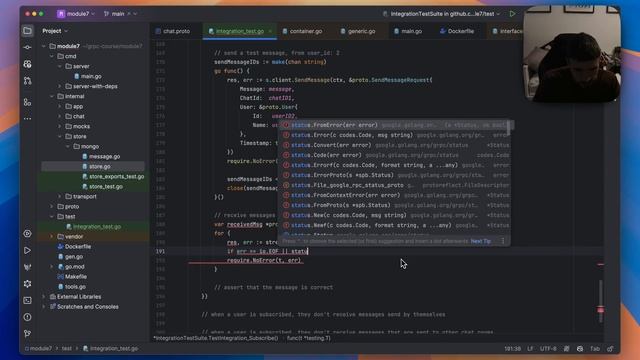Open the Problems tool window
The width and height of the screenshot is (640, 360).
[27, 317]
